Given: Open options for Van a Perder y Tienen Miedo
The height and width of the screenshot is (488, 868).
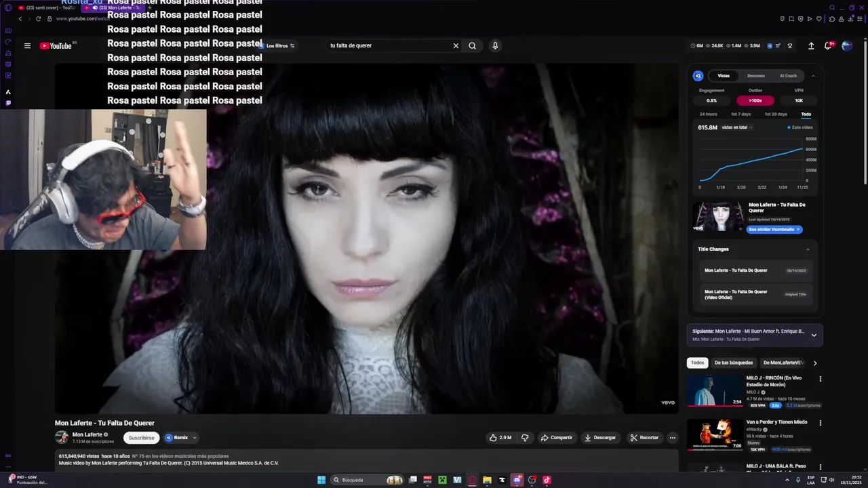Looking at the screenshot, I should [820, 423].
